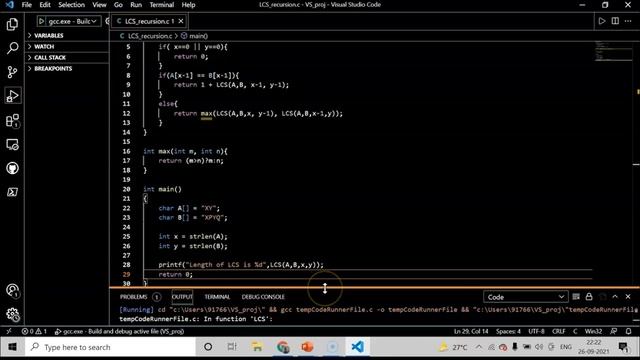Start debugging with green play icon
Screen dimensions: 640x360
pos(41,21)
